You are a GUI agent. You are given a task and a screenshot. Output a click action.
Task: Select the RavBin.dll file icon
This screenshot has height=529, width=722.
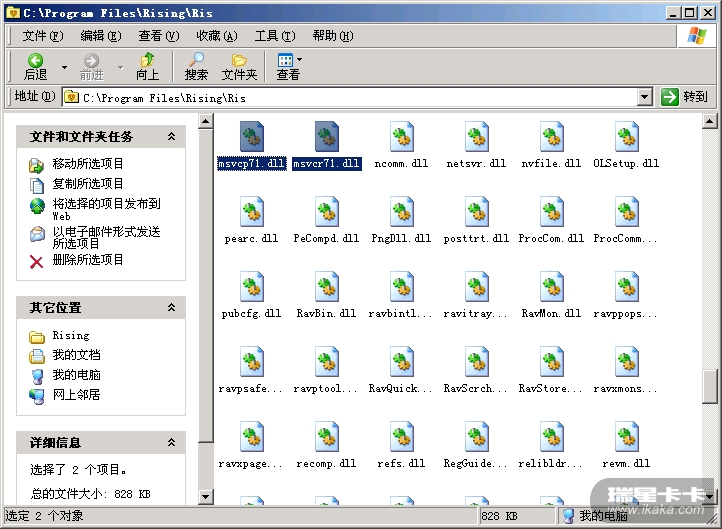(x=327, y=287)
